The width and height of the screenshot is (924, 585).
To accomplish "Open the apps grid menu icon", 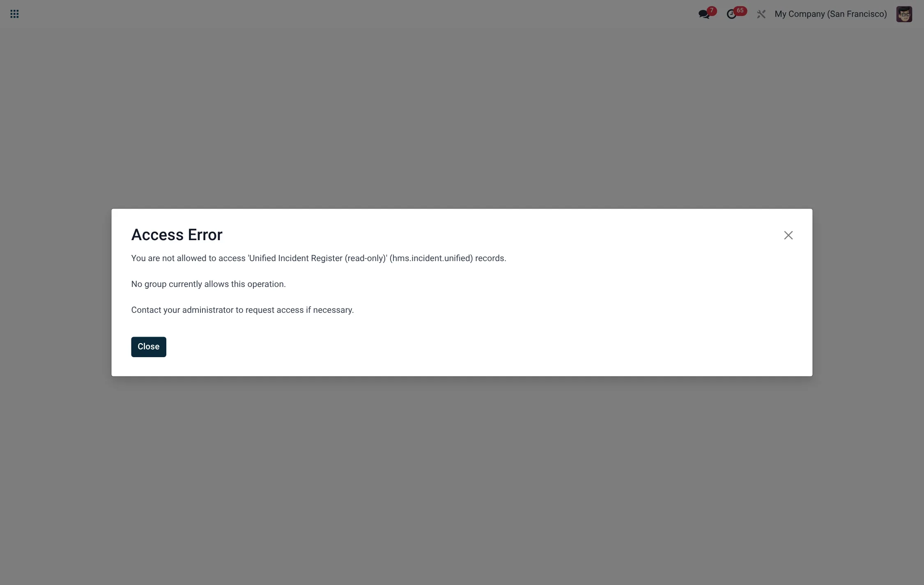I will coord(14,14).
